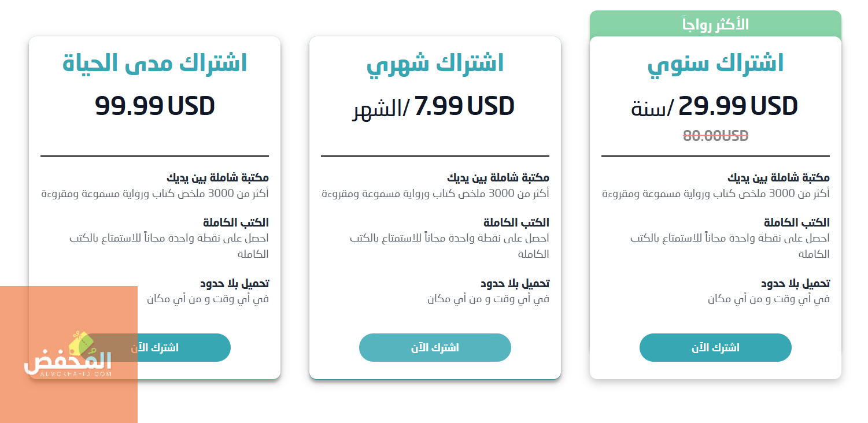Click تحميل بلا حدود in lifetime card

234,284
